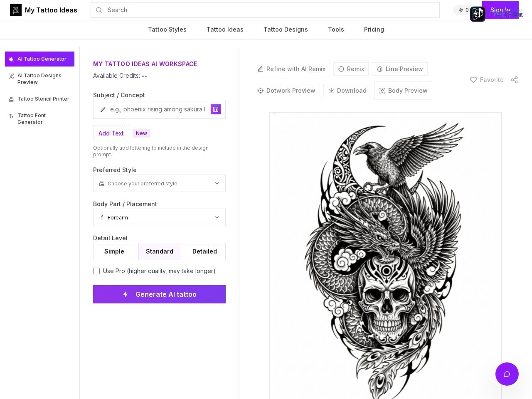
Task: Click the pencil icon in Subject field
Action: 103,109
